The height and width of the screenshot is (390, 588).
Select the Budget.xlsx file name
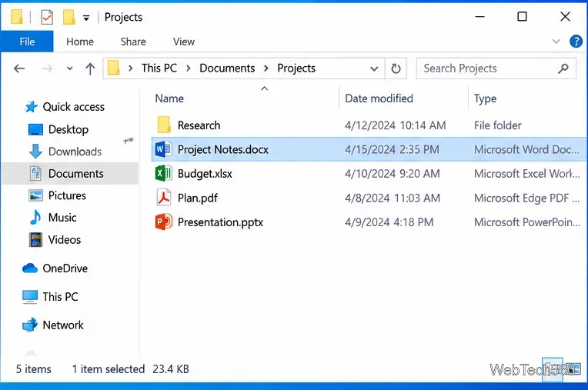pyautogui.click(x=205, y=173)
